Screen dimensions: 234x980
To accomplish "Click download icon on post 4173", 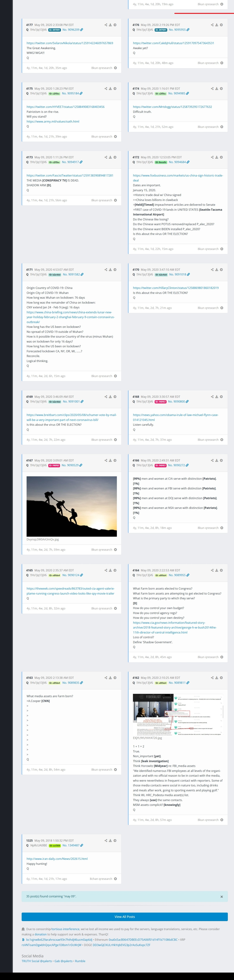I will pyautogui.click(x=111, y=157).
